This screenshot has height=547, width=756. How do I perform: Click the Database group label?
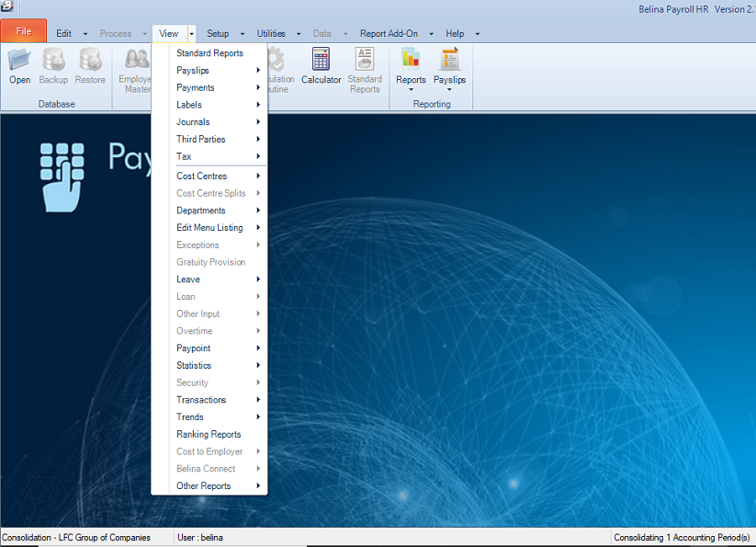56,104
